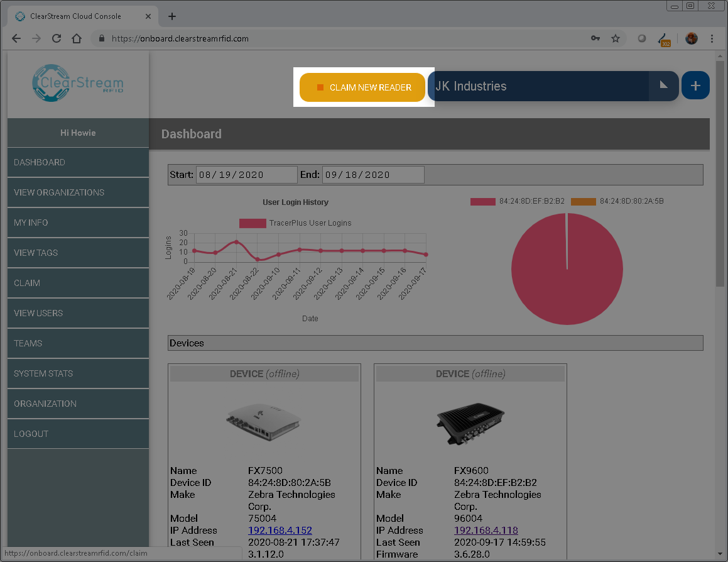Maximize the browser window

[690, 6]
